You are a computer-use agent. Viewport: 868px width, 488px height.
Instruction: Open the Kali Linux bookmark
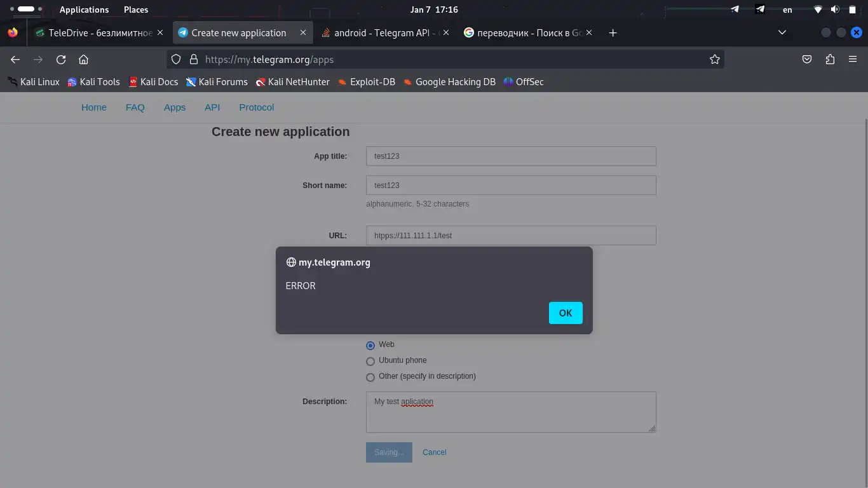click(33, 81)
